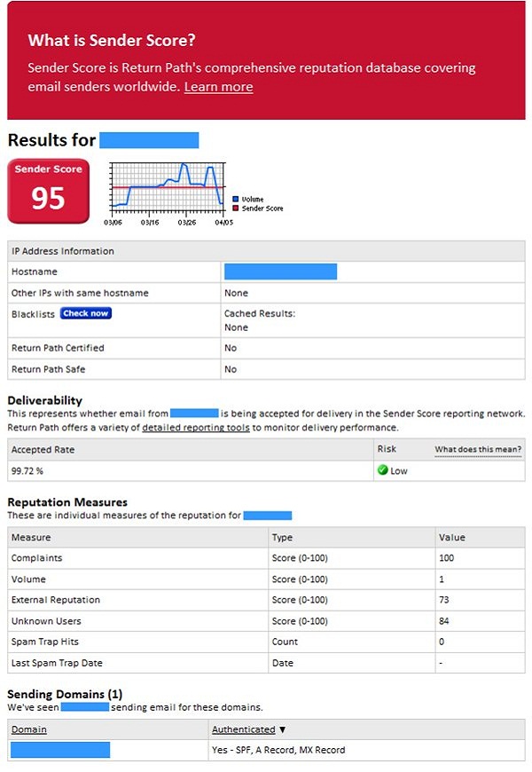
Task: Click the Spam Trap Hits label
Action: (45, 642)
